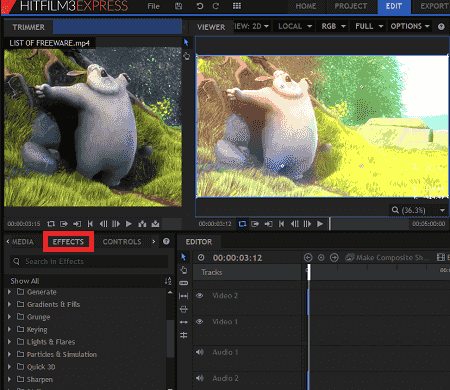This screenshot has height=390, width=450.
Task: Mute the Audio 1 track
Action: tap(200, 352)
